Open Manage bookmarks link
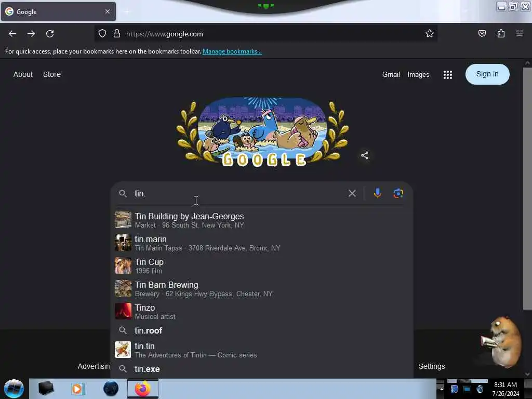This screenshot has width=532, height=399. (232, 51)
